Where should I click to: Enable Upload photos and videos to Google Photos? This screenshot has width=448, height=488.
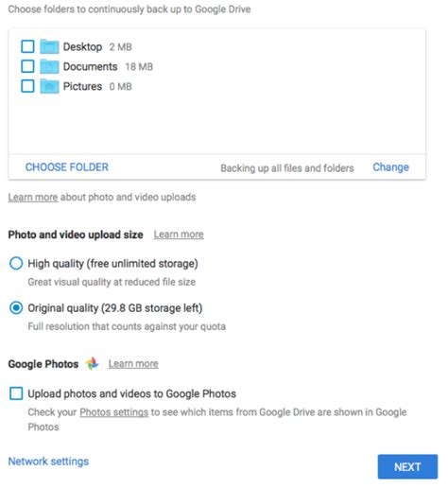(16, 393)
